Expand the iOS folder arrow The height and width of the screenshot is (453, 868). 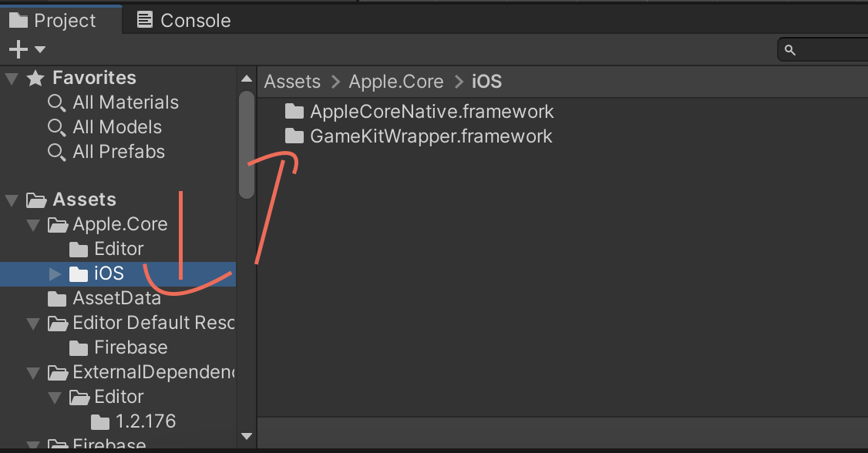coord(54,273)
